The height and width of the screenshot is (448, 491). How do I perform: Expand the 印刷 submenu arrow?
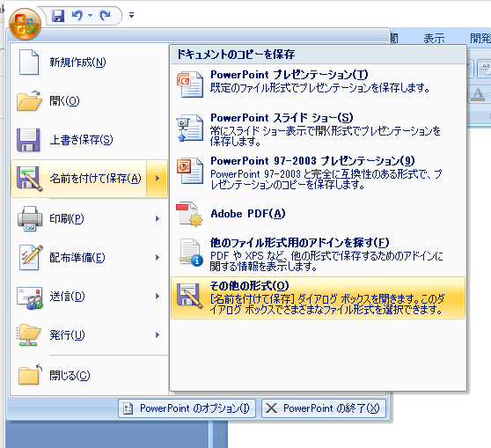[x=158, y=218]
